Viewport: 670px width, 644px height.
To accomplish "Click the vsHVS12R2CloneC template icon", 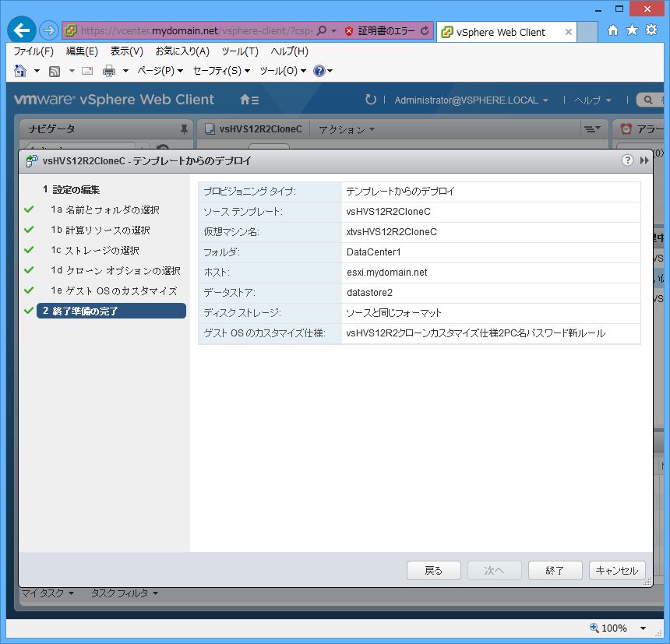I will 210,129.
